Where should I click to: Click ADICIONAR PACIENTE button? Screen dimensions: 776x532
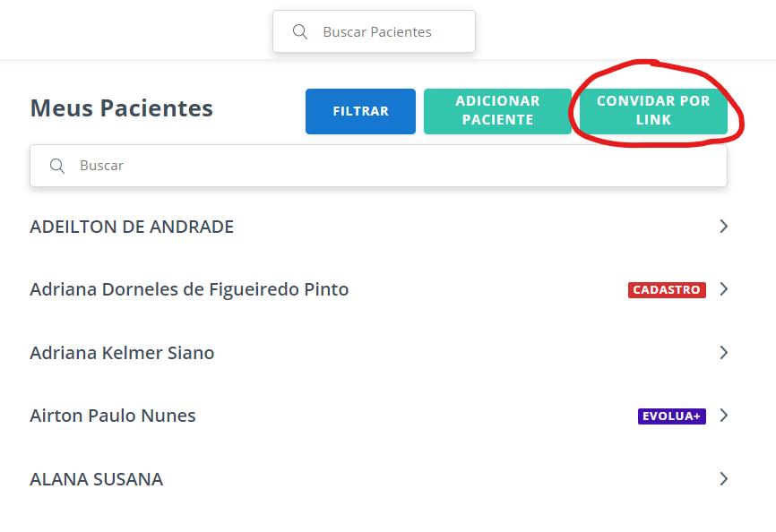497,111
